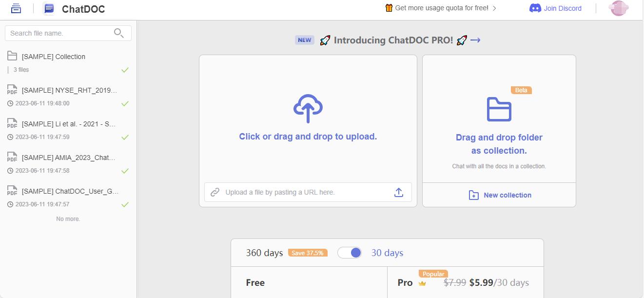This screenshot has width=644, height=298.
Task: Click the '3 files' label
Action: 21,70
